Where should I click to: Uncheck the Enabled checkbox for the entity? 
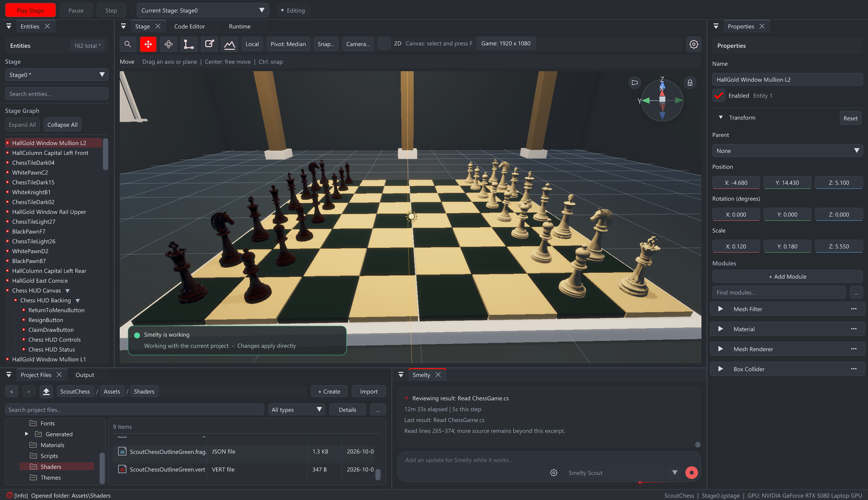coord(718,96)
